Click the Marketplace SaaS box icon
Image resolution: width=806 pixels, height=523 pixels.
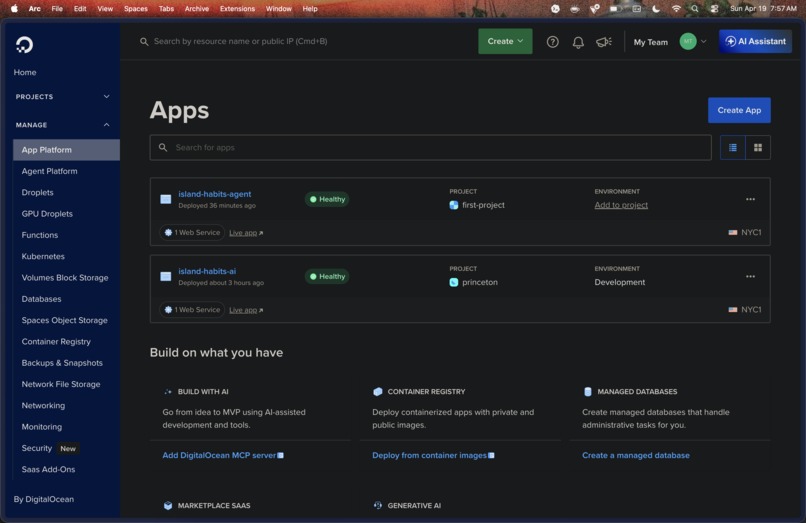(168, 506)
